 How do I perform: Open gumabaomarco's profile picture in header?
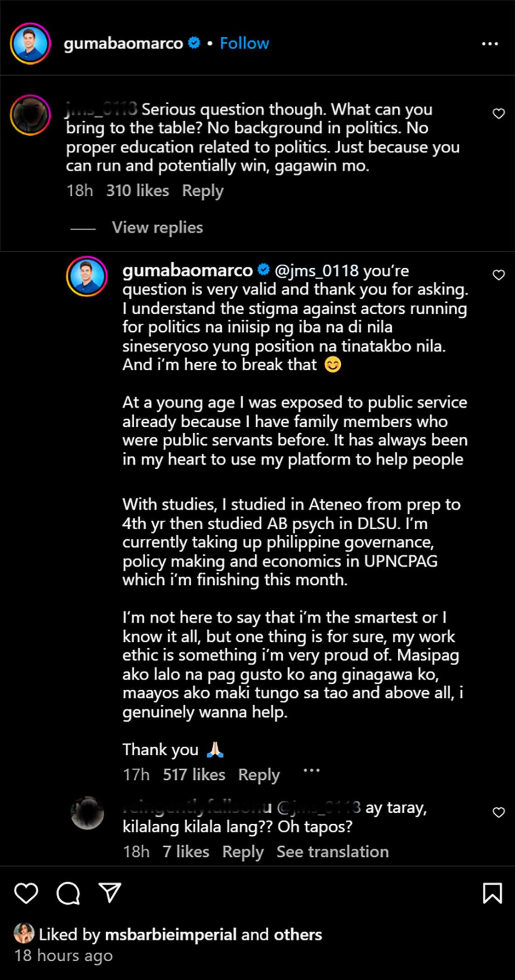click(x=30, y=43)
